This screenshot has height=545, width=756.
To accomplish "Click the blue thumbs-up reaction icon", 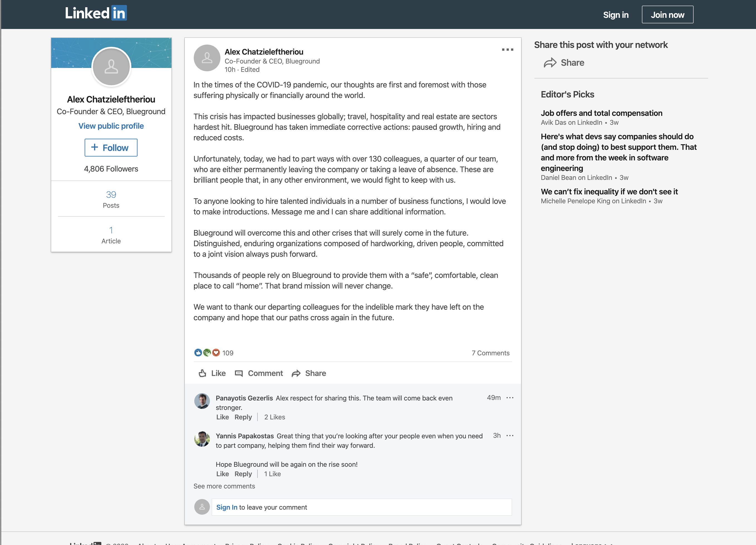I will click(x=198, y=353).
